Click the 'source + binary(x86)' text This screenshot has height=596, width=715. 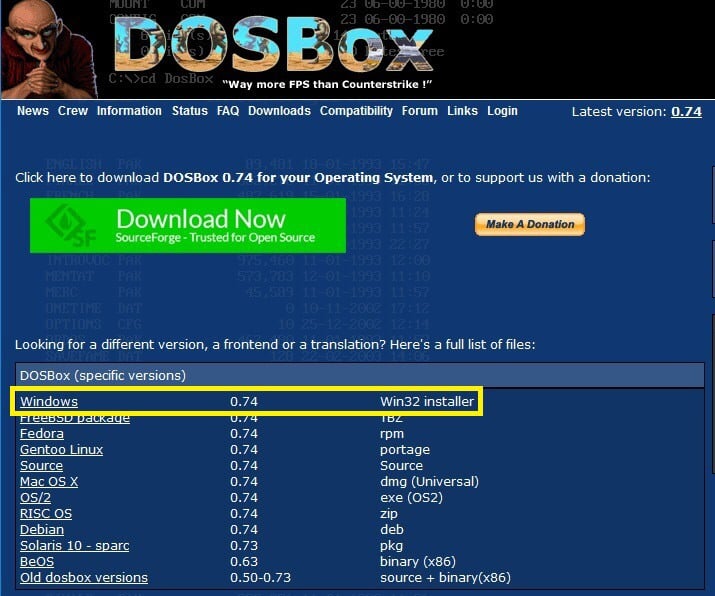[446, 577]
